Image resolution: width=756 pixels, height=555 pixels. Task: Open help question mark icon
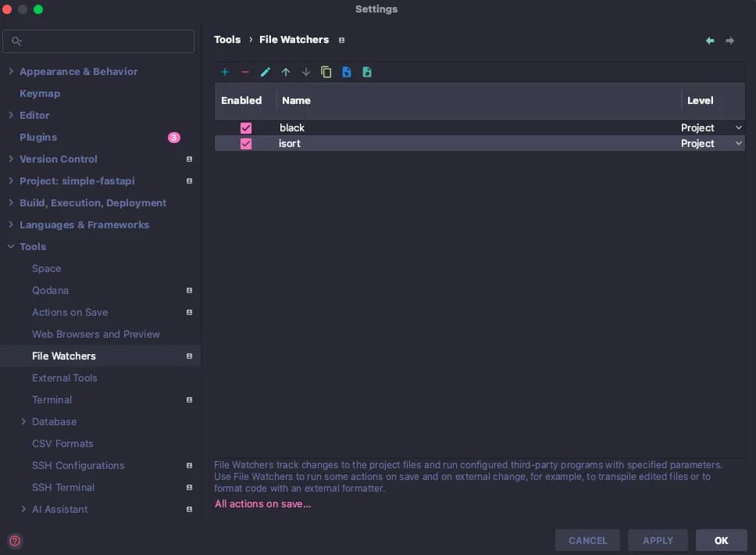(x=15, y=540)
